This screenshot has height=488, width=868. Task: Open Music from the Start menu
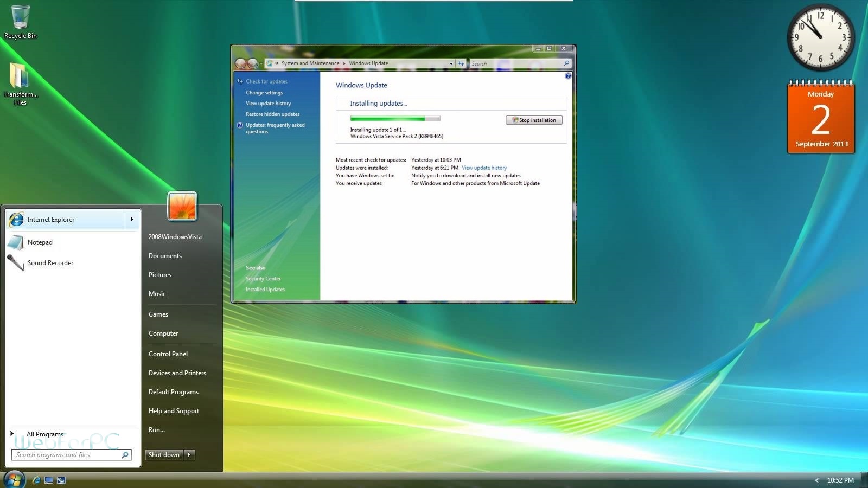pos(157,294)
